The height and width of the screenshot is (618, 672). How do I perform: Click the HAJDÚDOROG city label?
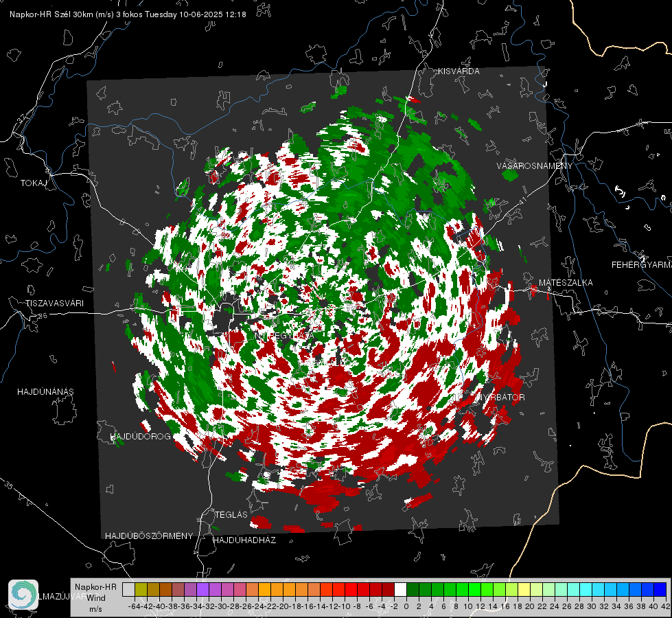click(x=141, y=437)
